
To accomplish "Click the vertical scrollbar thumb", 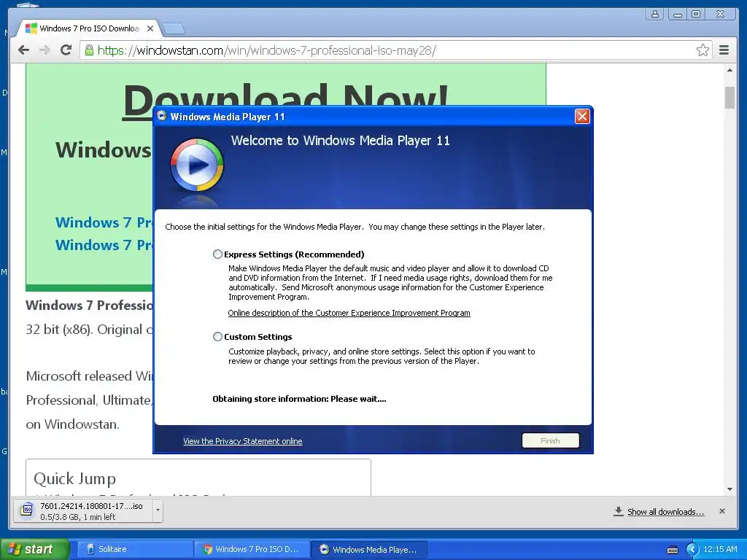I will 729,98.
